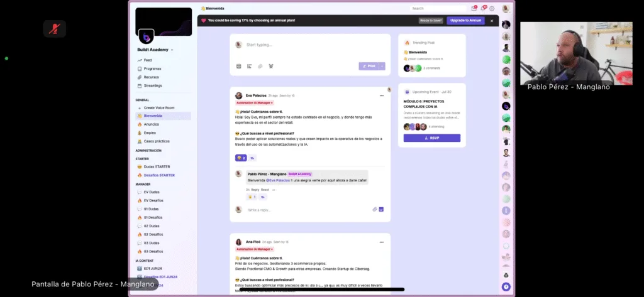Image resolution: width=644 pixels, height=297 pixels.
Task: Open the 03 Dudas channel
Action: [151, 243]
